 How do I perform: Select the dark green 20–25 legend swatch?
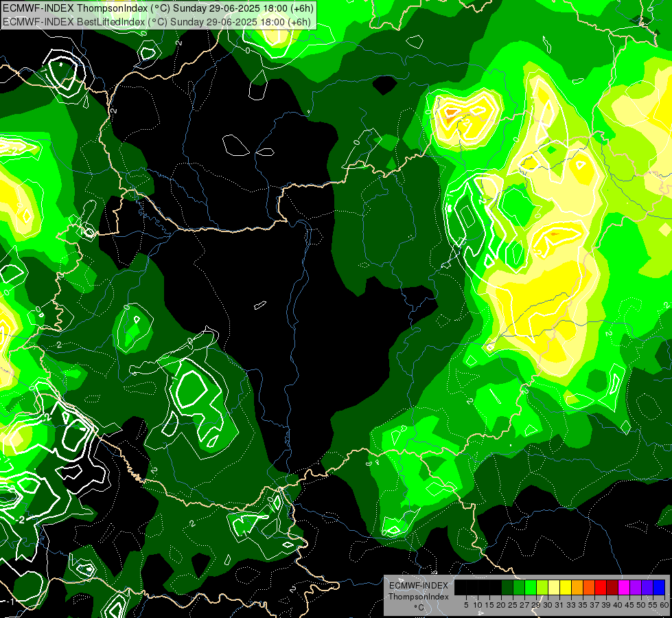[507, 587]
